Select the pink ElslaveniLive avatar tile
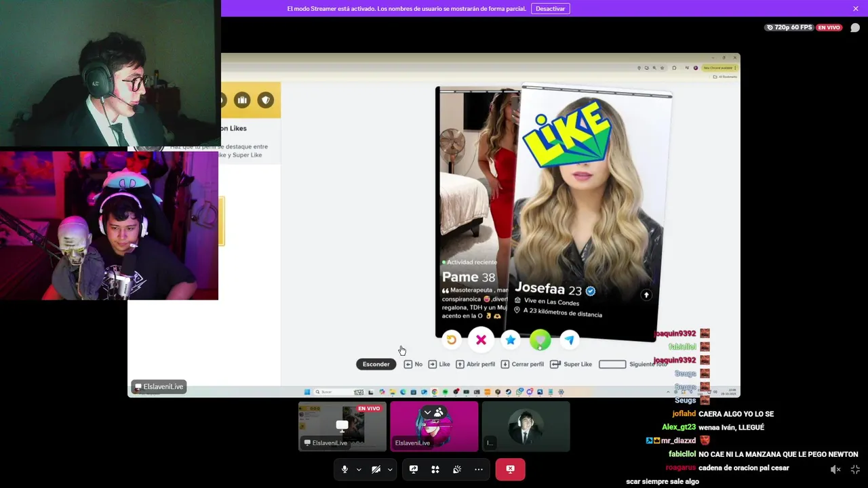This screenshot has height=488, width=868. click(x=434, y=426)
